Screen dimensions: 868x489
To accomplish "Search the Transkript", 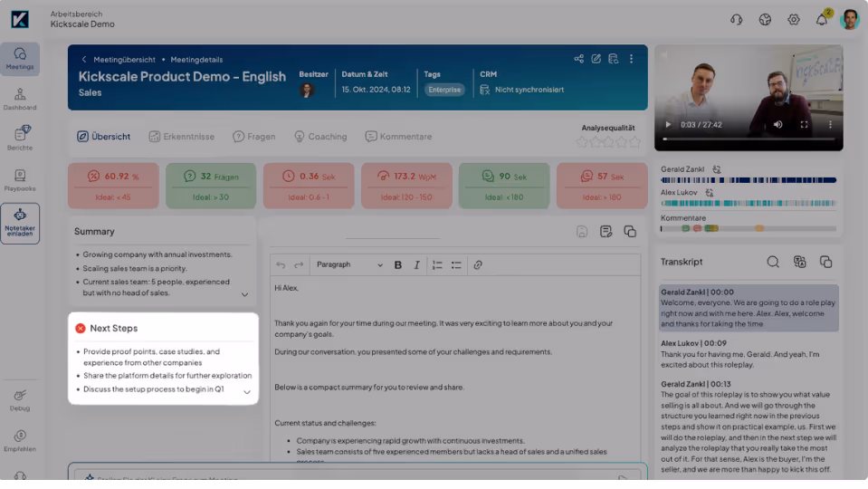I will click(773, 262).
